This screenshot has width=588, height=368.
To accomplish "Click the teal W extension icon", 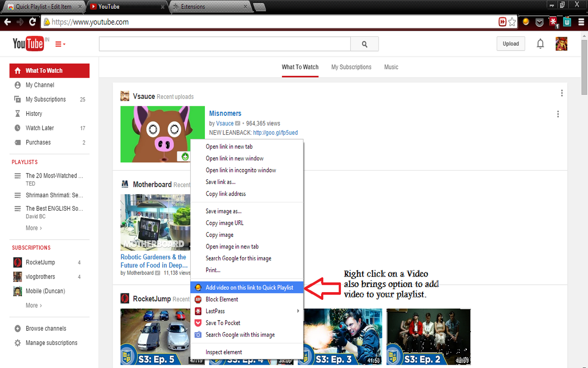I will click(567, 22).
